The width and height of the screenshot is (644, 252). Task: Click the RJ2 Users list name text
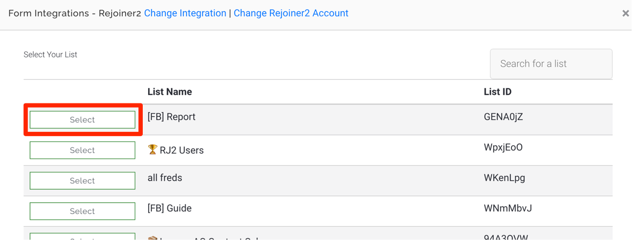tap(182, 150)
